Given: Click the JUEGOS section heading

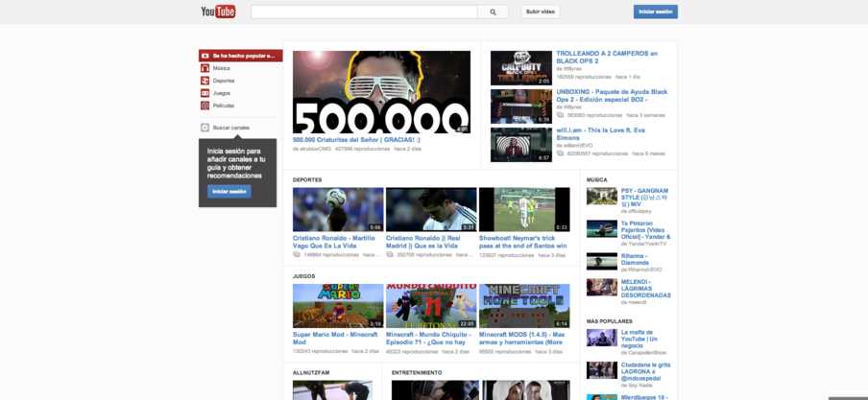Looking at the screenshot, I should [x=304, y=276].
